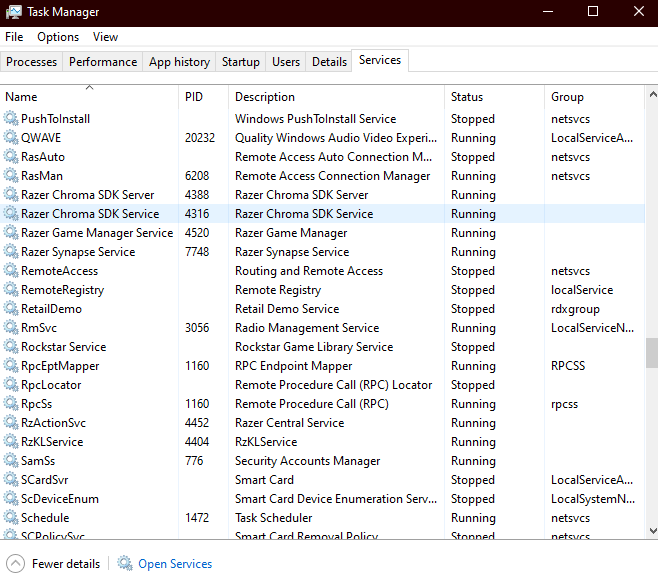Switch to the App history tab

pyautogui.click(x=179, y=62)
